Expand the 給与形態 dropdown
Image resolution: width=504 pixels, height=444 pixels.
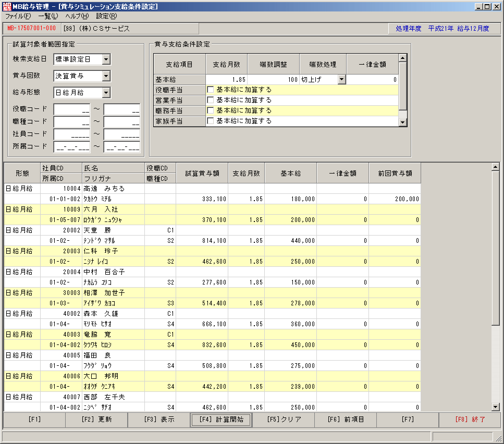[106, 93]
